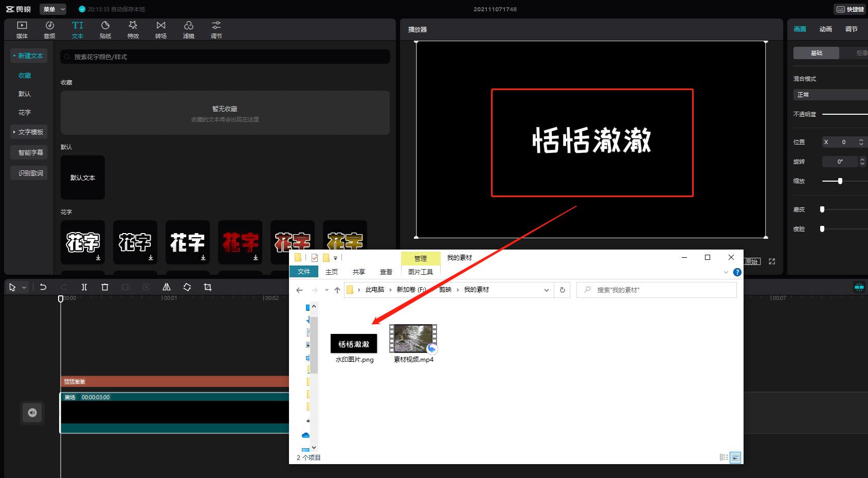Image resolution: width=868 pixels, height=478 pixels.
Task: Switch to the 贴纸 stickers panel
Action: [x=105, y=29]
